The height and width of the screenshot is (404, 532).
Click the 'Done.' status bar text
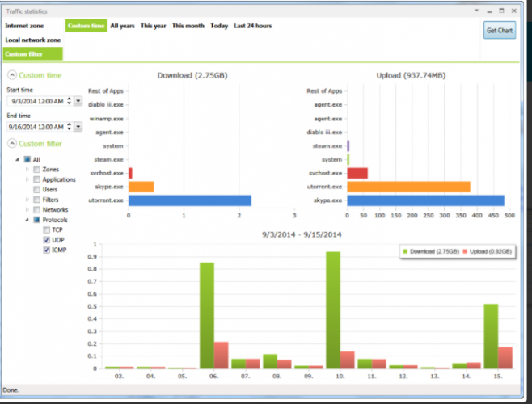pos(11,390)
